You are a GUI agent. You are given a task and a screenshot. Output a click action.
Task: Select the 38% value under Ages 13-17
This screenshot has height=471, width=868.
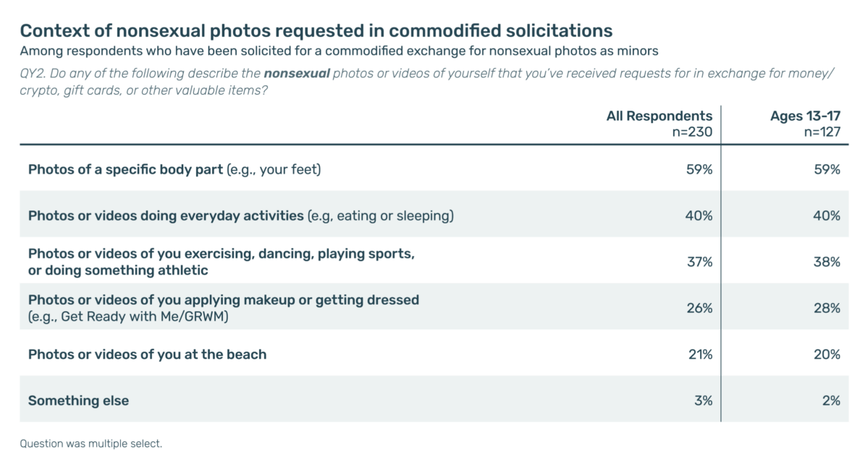point(827,262)
